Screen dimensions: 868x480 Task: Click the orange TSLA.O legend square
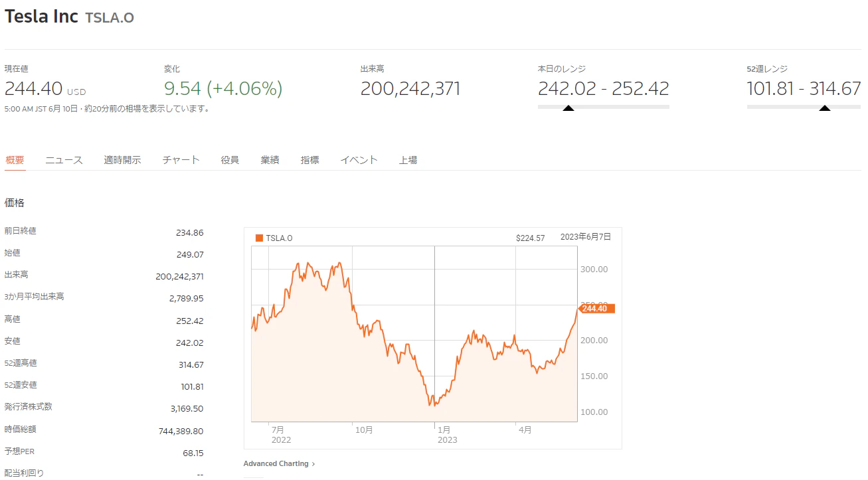coord(259,238)
